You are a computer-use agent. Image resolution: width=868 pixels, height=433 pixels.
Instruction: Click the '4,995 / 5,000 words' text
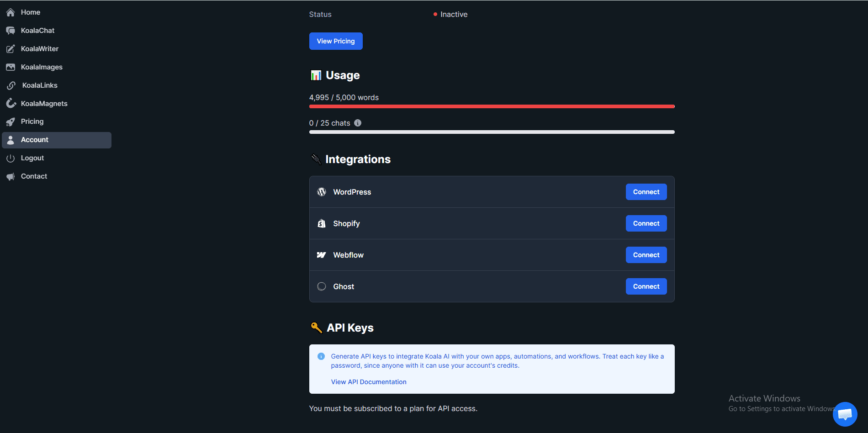click(344, 98)
